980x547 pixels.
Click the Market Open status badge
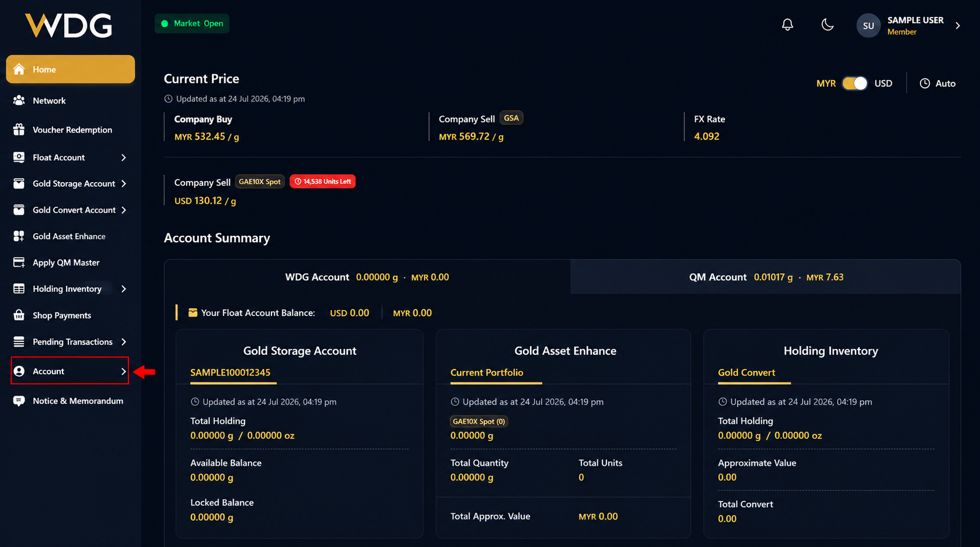192,23
